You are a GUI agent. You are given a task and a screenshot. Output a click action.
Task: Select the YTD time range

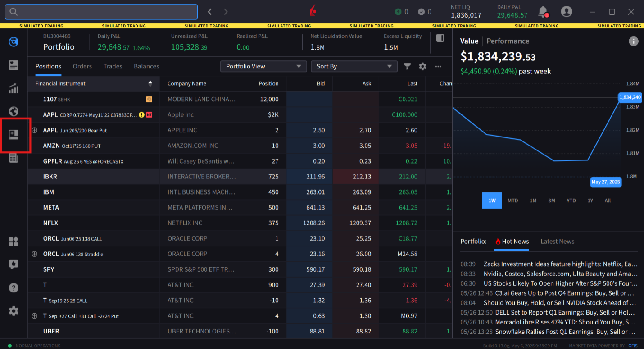pos(571,201)
